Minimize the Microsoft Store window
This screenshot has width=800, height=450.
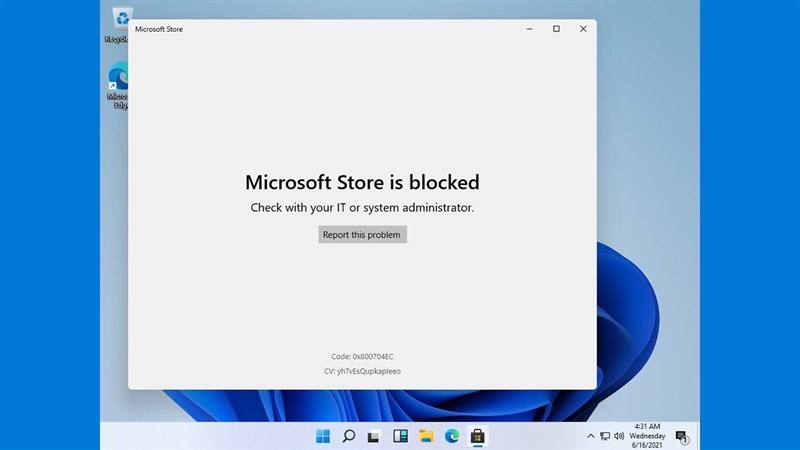[x=530, y=29]
